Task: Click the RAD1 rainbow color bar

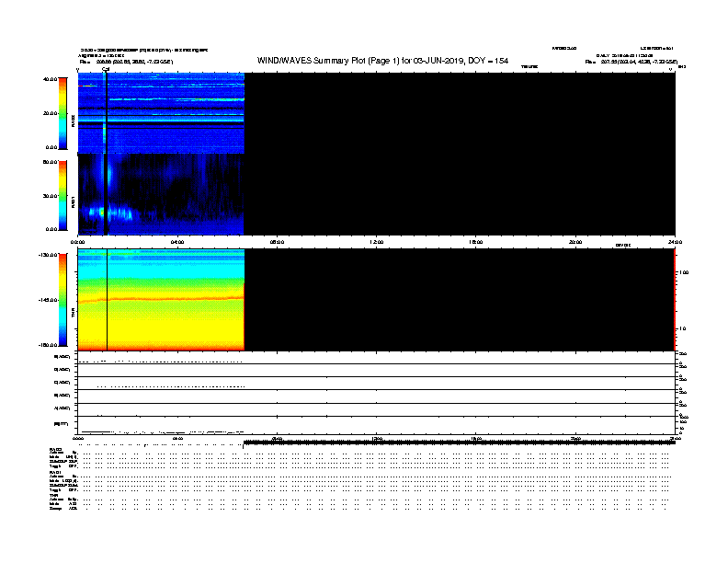Action: 63,196
